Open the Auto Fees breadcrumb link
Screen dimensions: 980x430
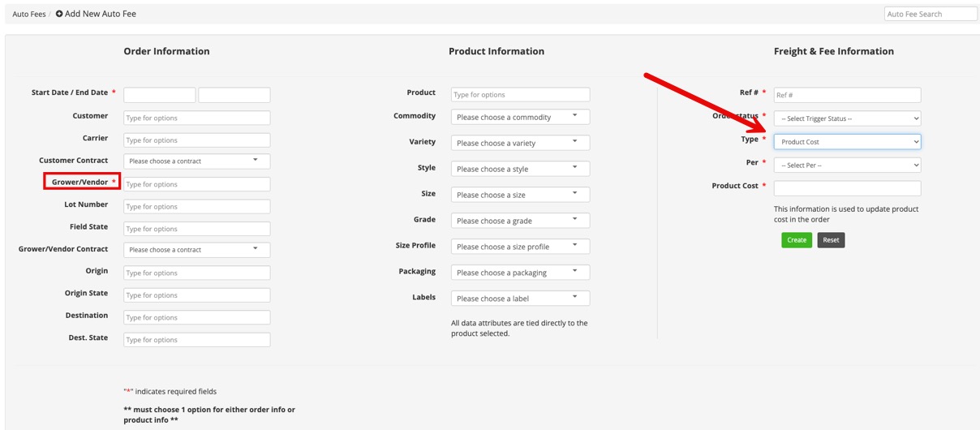pyautogui.click(x=28, y=15)
